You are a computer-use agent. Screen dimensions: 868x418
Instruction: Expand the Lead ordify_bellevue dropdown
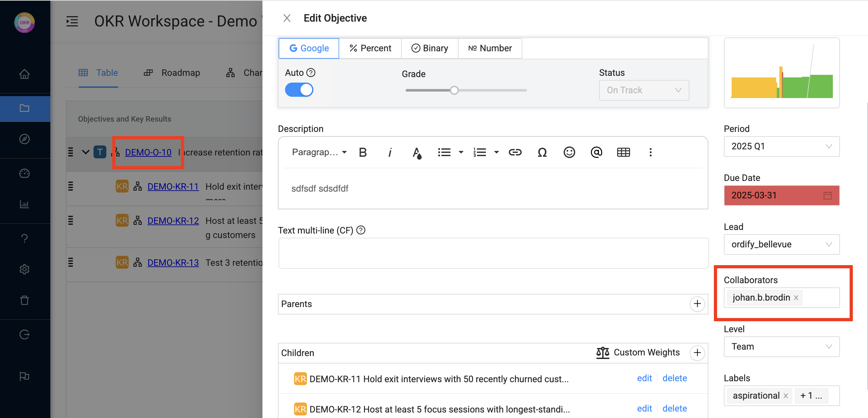[781, 244]
